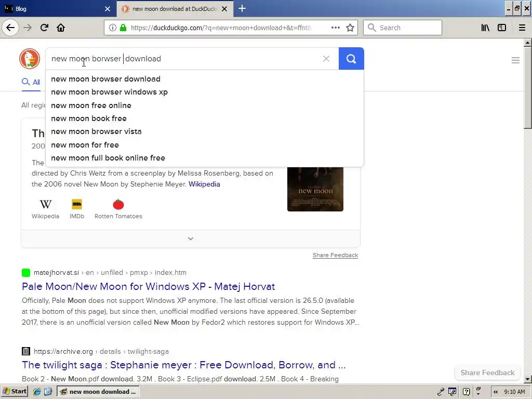The image size is (532, 399).
Task: Click the new moon download taskbar button
Action: tap(98, 392)
